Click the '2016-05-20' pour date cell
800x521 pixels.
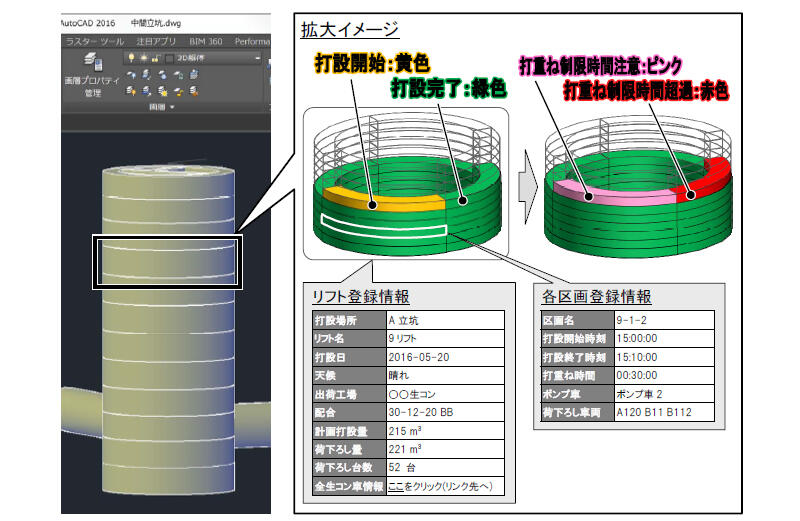445,357
